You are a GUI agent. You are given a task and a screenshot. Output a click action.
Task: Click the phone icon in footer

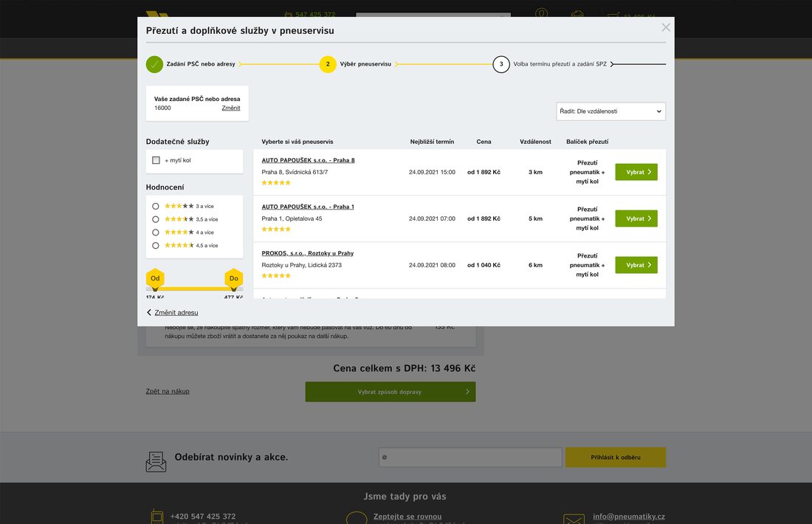tap(156, 517)
